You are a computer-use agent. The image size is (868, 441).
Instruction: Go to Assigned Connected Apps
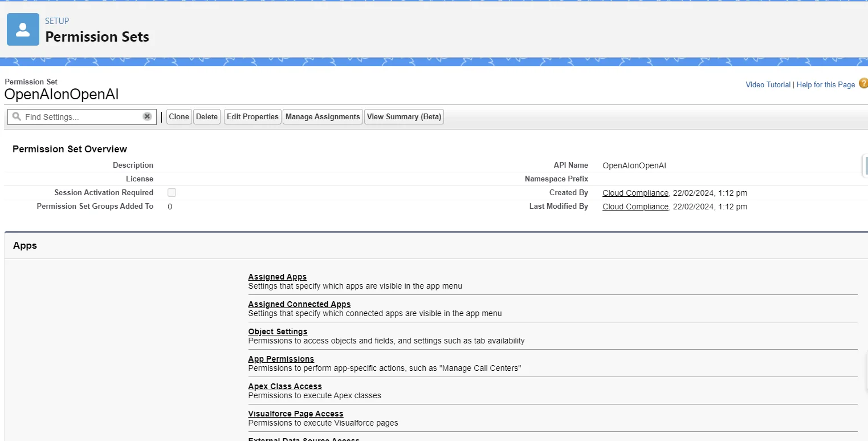(x=299, y=304)
